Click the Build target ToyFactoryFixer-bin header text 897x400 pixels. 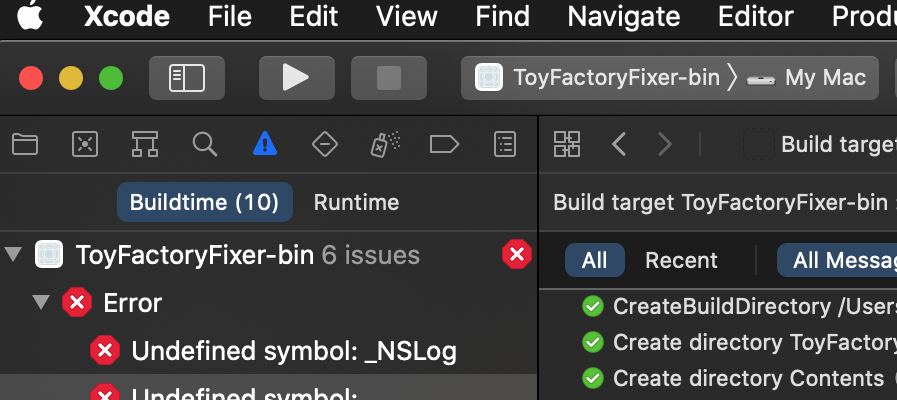pyautogui.click(x=720, y=202)
